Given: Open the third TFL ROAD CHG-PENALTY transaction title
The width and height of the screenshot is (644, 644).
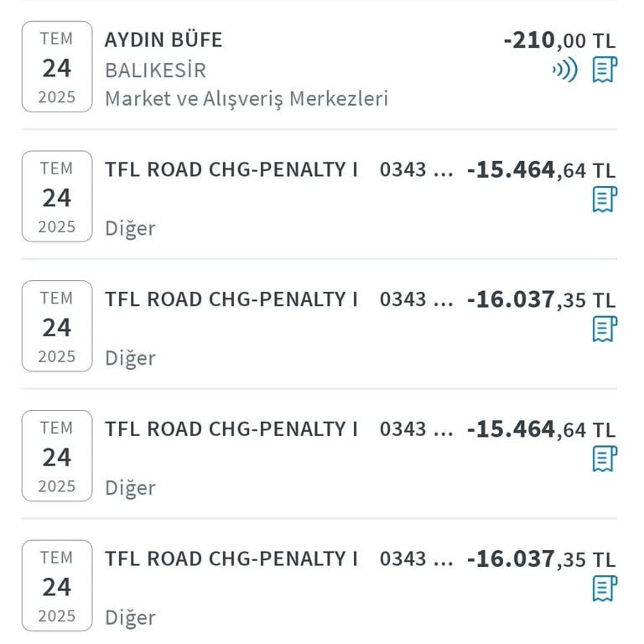Looking at the screenshot, I should (x=231, y=429).
